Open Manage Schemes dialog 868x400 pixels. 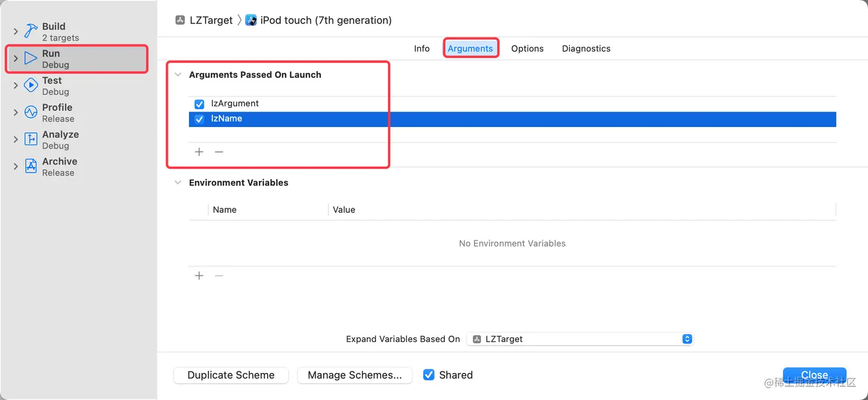355,375
